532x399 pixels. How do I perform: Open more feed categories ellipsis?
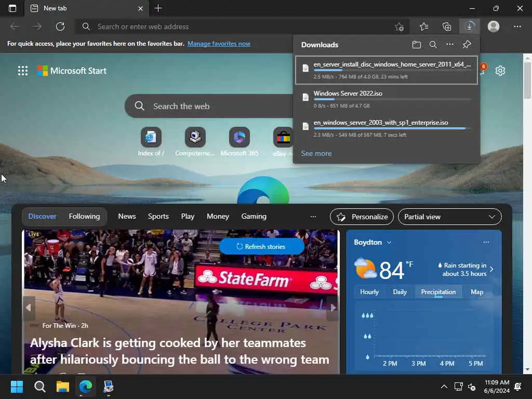point(313,217)
